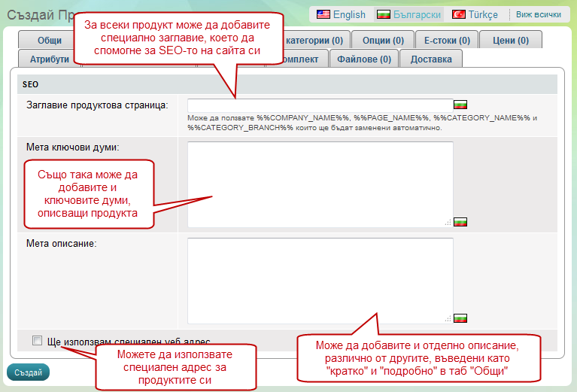
Task: Click the flag icon next to the page title field
Action: click(461, 105)
